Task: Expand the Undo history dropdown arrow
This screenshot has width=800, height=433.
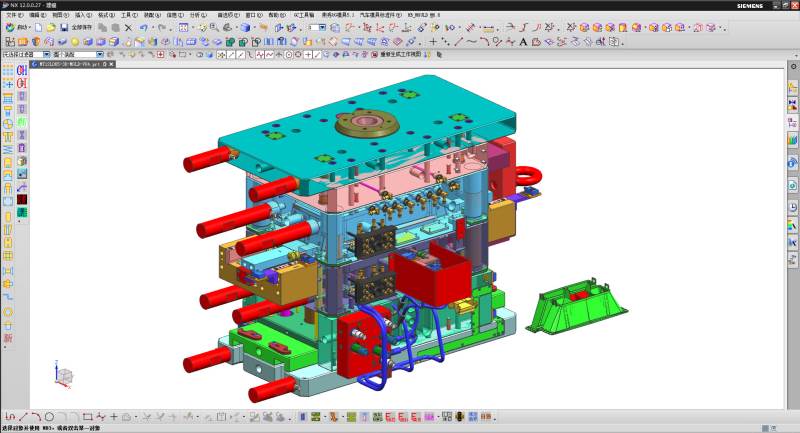Action: (152, 27)
